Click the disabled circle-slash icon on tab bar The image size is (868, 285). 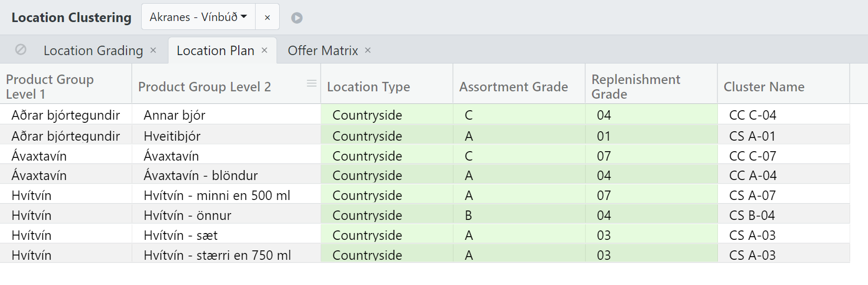(x=21, y=50)
